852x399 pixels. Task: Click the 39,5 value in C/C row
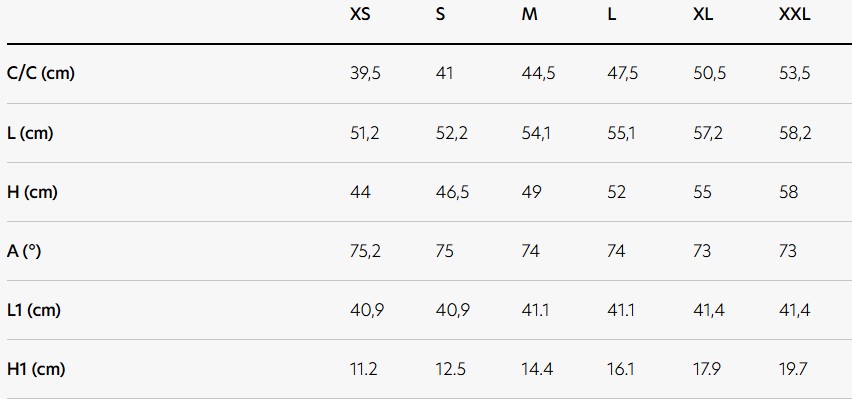tap(365, 73)
